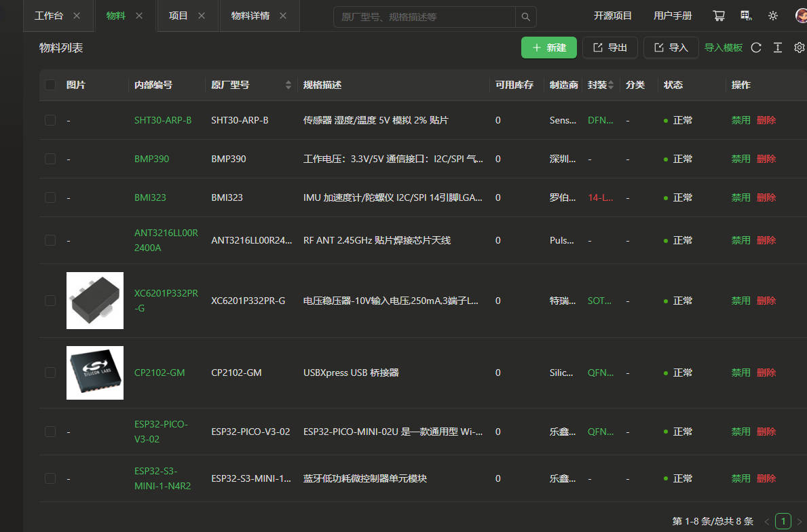Open the QFN package link for CP2102-GM
Image resolution: width=807 pixels, height=532 pixels.
601,373
